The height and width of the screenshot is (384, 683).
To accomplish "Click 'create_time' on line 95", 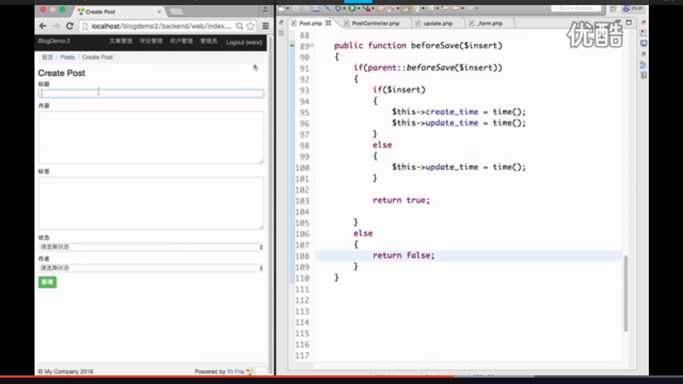I will coord(451,112).
